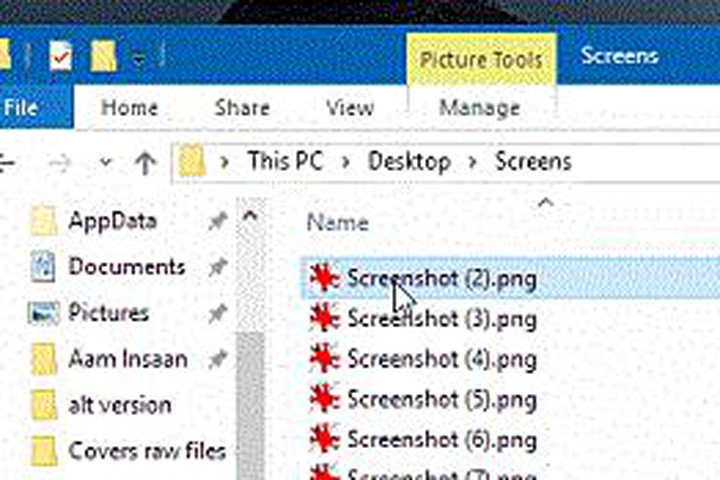The image size is (720, 480).
Task: Switch to the View ribbon tab
Action: [350, 108]
